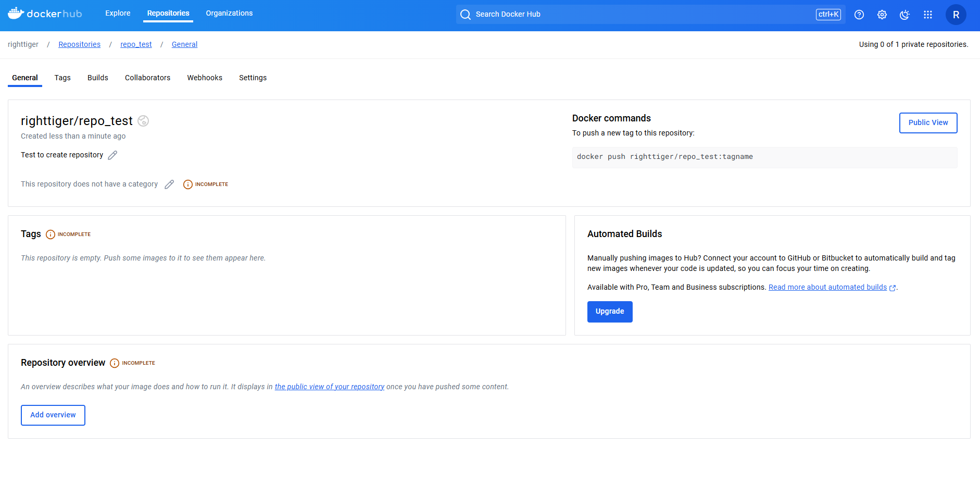Switch to the Settings tab

253,78
